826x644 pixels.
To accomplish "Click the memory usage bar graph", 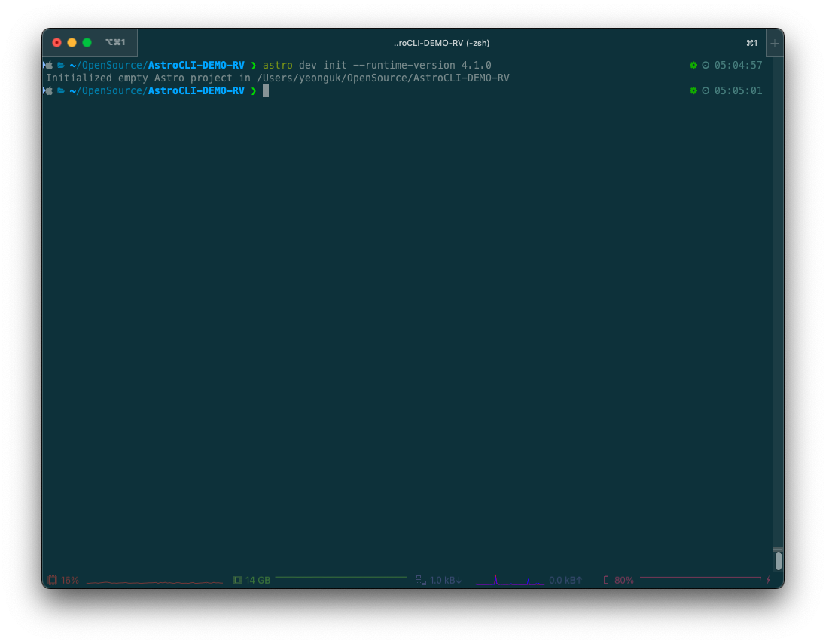I will [x=341, y=580].
